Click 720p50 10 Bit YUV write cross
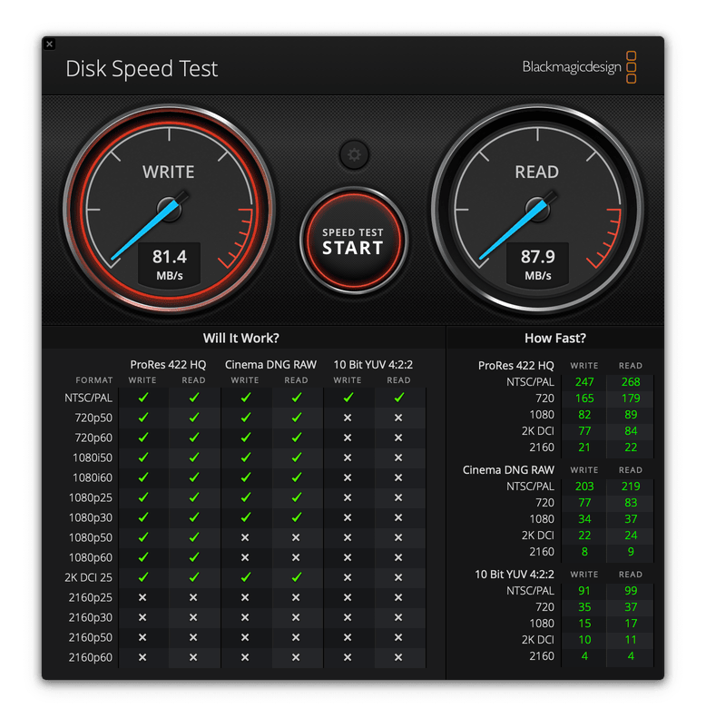 click(348, 418)
